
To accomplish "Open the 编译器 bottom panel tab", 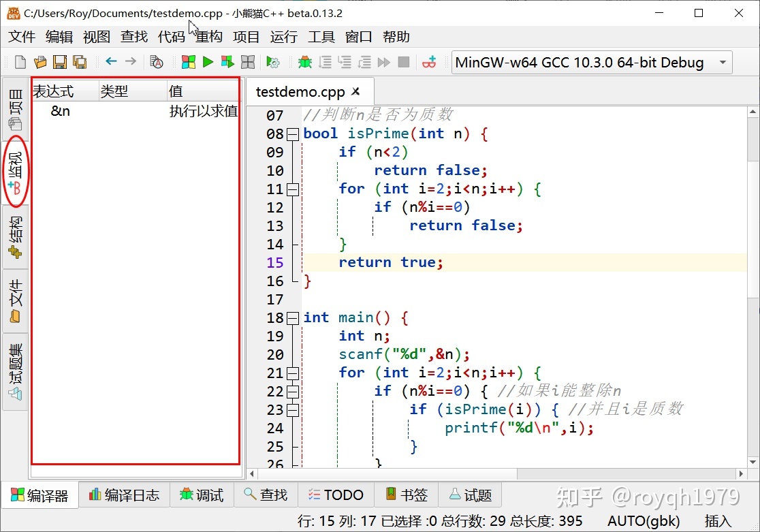I will (x=39, y=495).
